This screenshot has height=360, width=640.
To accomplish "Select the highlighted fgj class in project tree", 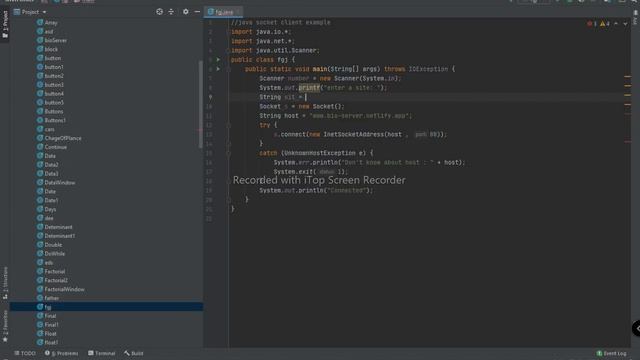I will 106,307.
